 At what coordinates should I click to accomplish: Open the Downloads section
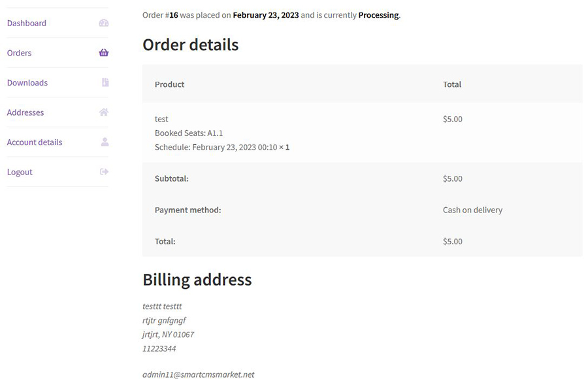point(27,82)
